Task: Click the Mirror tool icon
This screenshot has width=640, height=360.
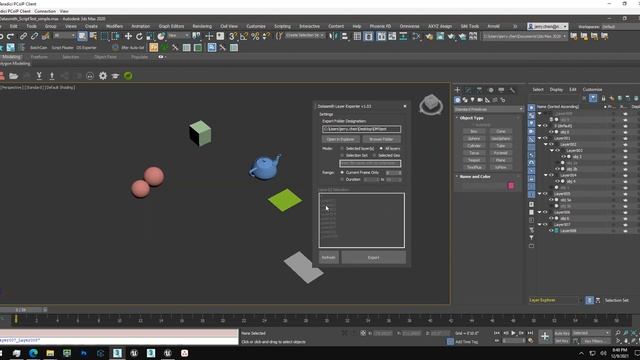Action: tap(334, 36)
